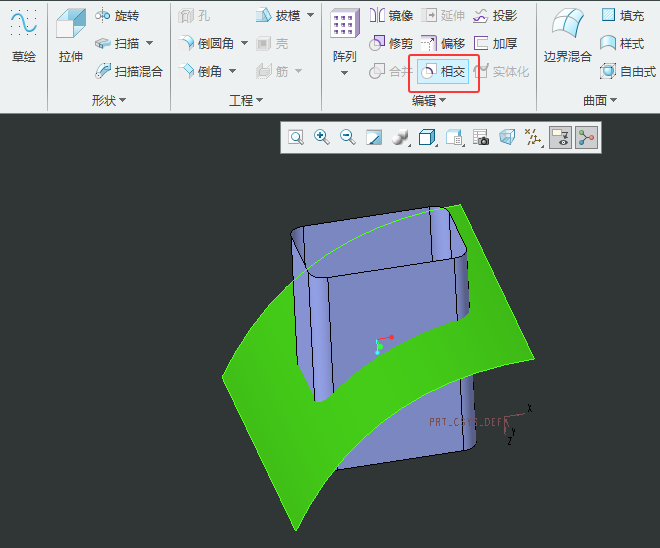This screenshot has height=548, width=660.
Task: Choose the 样式 (Style) tool
Action: 623,43
